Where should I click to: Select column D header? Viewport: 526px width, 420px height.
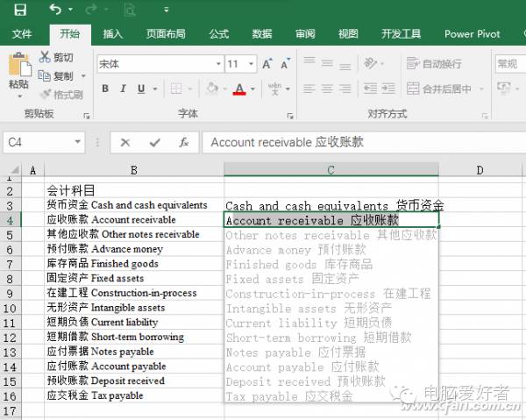[x=480, y=170]
